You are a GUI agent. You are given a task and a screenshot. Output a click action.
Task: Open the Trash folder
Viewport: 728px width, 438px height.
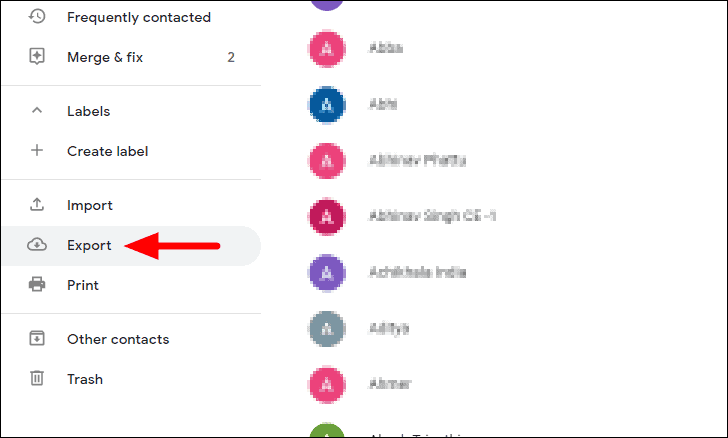(85, 379)
